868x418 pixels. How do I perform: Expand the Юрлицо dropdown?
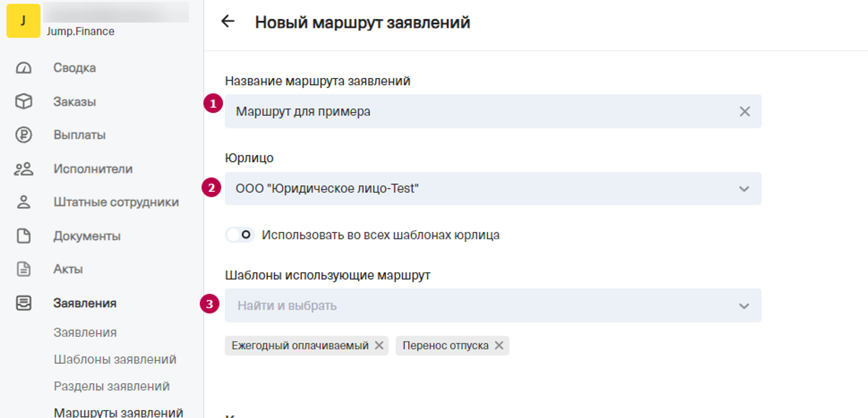[744, 189]
